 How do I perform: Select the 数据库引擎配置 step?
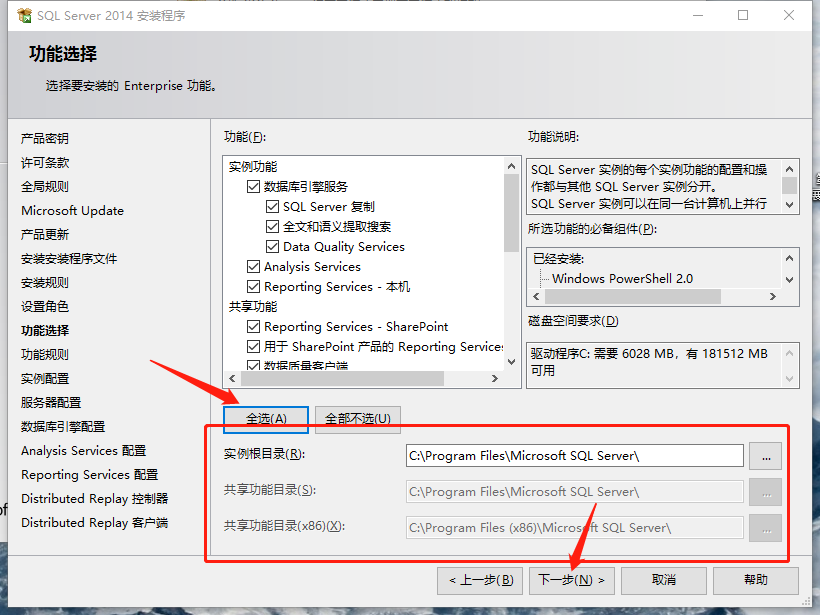click(63, 427)
